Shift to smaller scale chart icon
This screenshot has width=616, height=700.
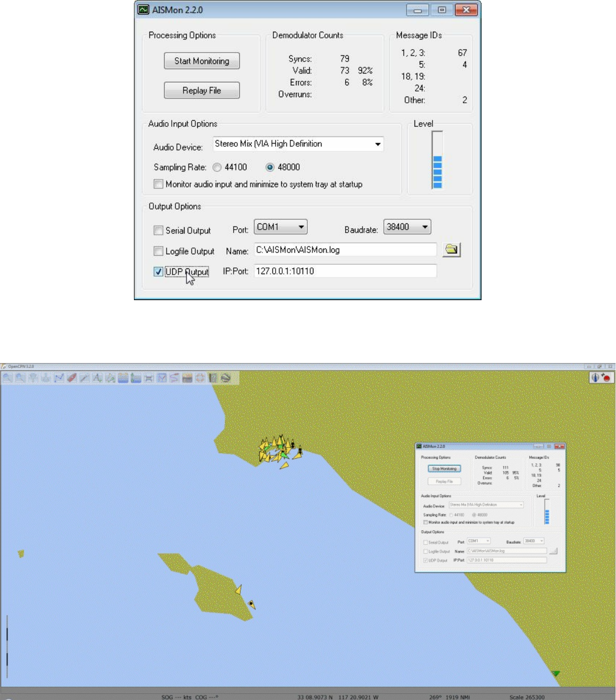46,378
